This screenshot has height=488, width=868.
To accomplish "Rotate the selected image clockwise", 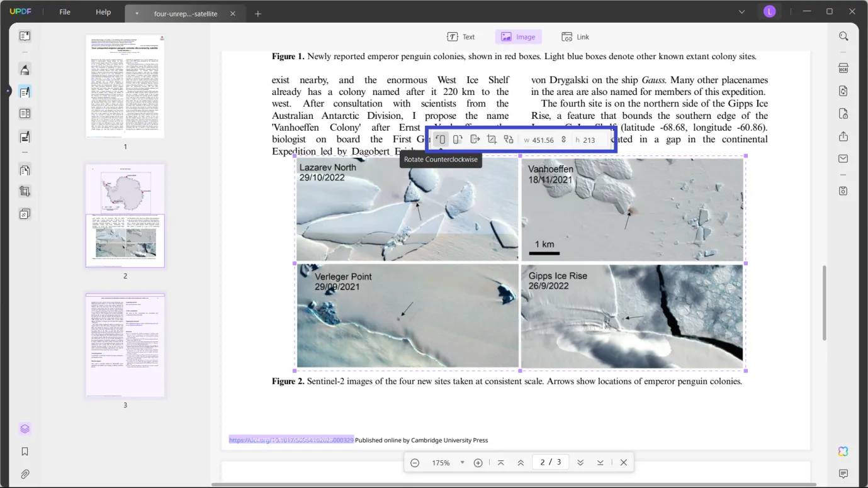I will (458, 140).
